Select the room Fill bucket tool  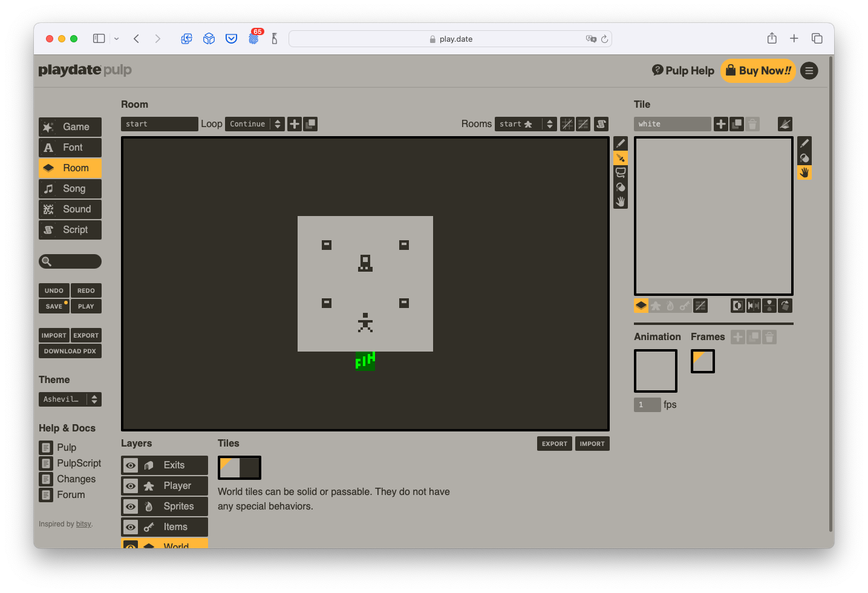(621, 187)
